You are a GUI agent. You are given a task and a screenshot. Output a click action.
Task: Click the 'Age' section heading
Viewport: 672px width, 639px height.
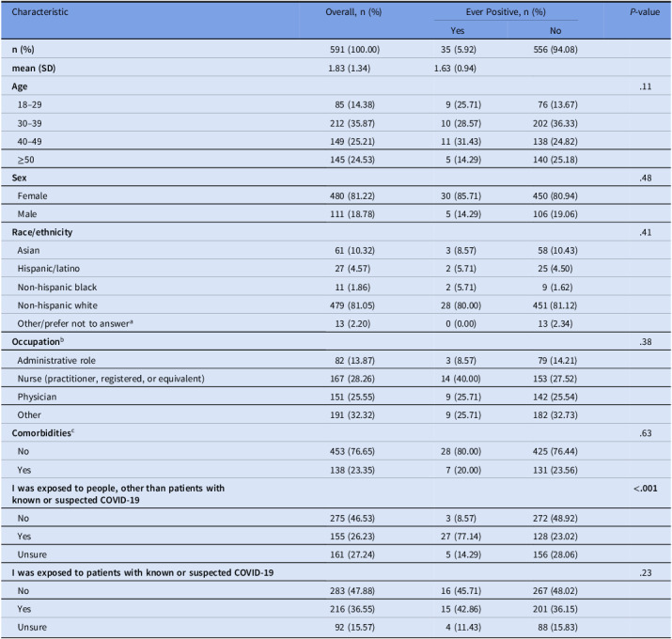tap(20, 86)
